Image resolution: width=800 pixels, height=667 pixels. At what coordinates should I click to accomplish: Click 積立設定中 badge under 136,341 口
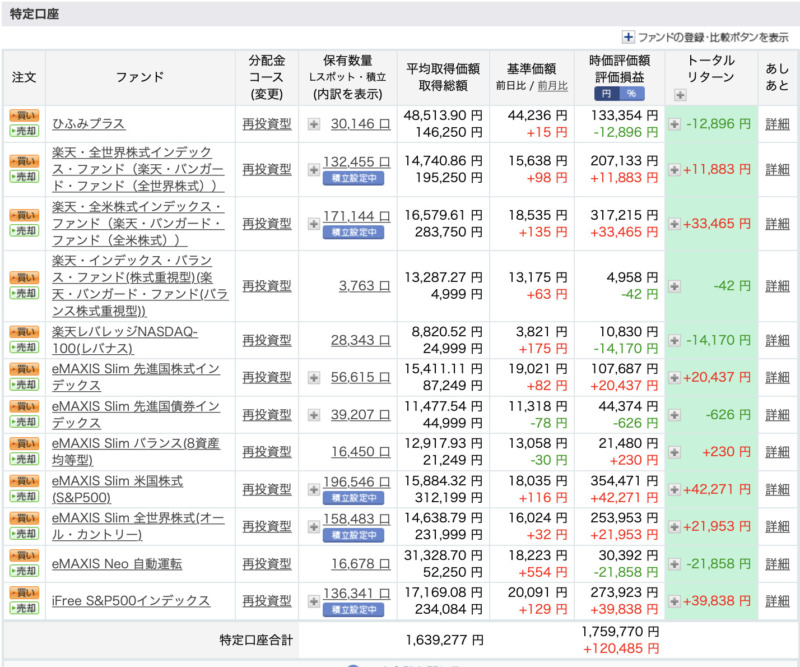(x=354, y=610)
